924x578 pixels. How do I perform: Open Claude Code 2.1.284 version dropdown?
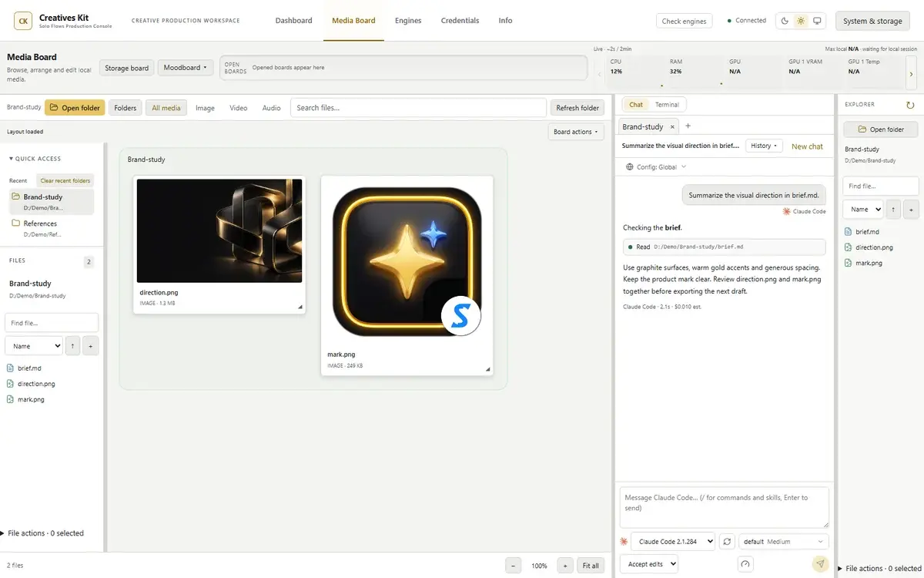pyautogui.click(x=673, y=542)
